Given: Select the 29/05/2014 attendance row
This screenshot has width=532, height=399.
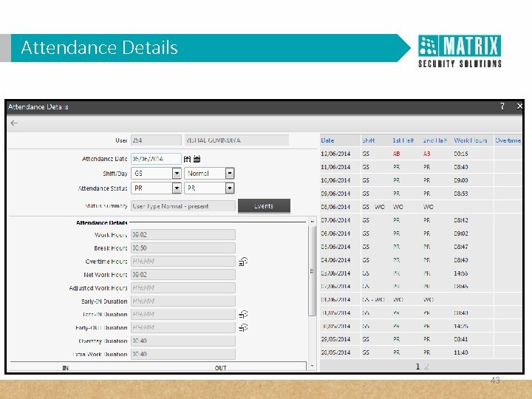Looking at the screenshot, I should tap(421, 339).
